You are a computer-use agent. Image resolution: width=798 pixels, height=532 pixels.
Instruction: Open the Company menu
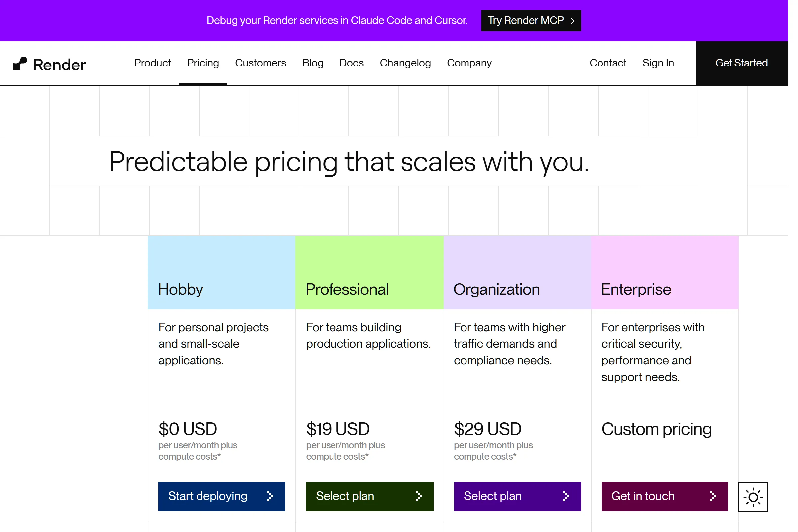pyautogui.click(x=469, y=63)
